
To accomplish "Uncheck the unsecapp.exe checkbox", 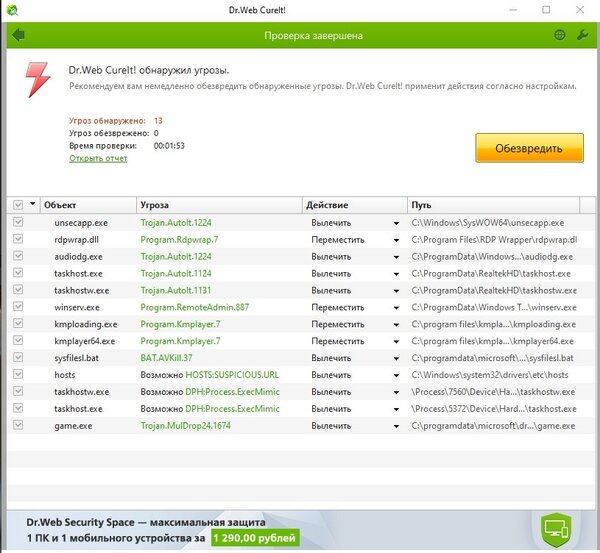I will pyautogui.click(x=18, y=222).
